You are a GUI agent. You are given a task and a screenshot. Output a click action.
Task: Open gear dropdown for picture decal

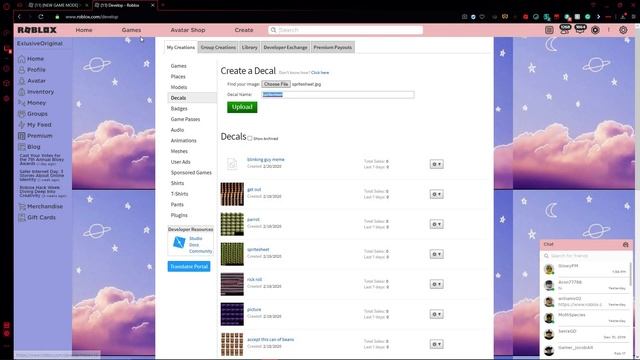pyautogui.click(x=436, y=314)
